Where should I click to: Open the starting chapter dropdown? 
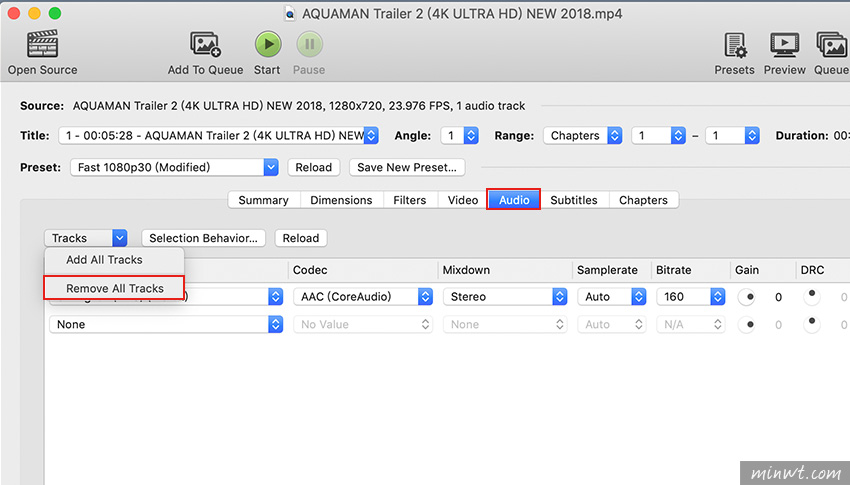(x=659, y=135)
